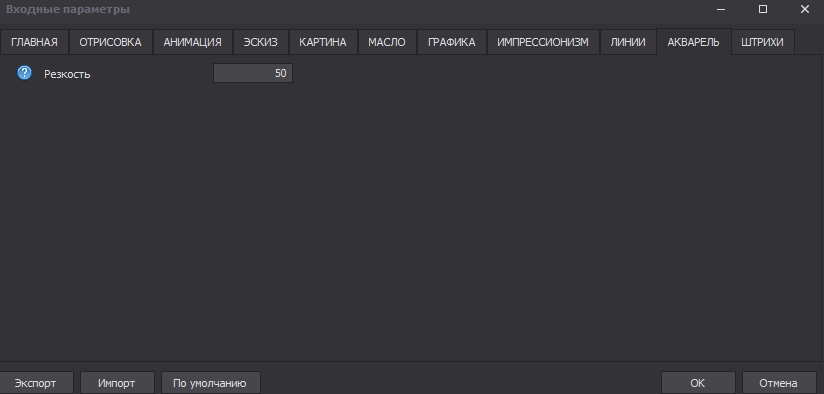Switch to the ГЛАВНАЯ tab
824x394 pixels.
34,42
